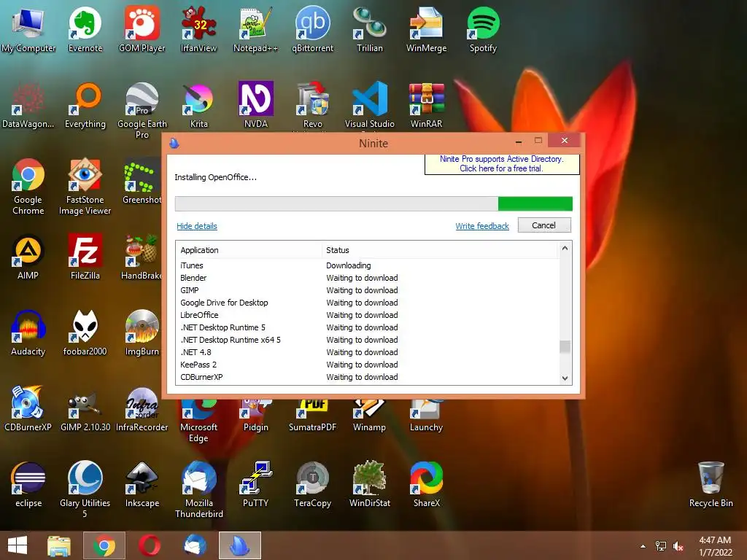Viewport: 747px width, 560px height.
Task: Grab the Ninite list scrollbar thumb
Action: click(x=565, y=346)
